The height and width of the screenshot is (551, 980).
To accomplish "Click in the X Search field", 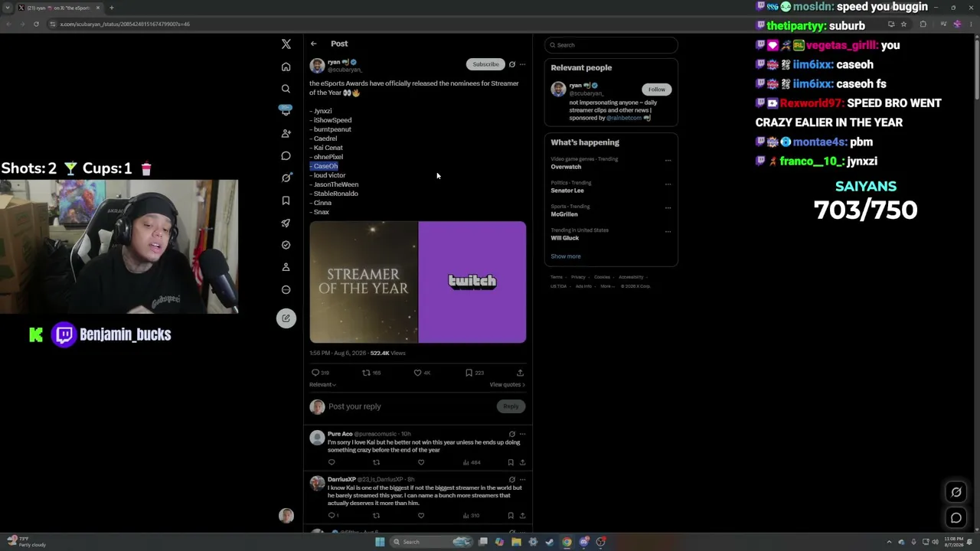I will pos(611,45).
